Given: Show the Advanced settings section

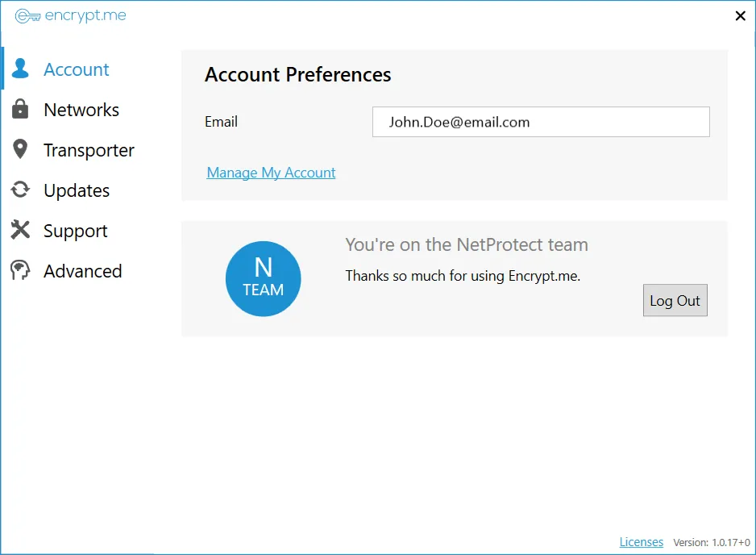Looking at the screenshot, I should click(83, 271).
